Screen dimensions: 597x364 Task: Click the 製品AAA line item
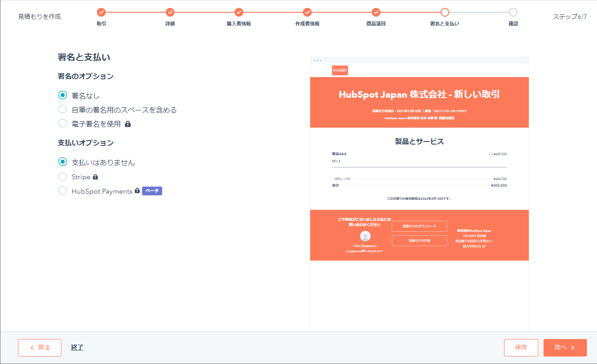[x=339, y=154]
